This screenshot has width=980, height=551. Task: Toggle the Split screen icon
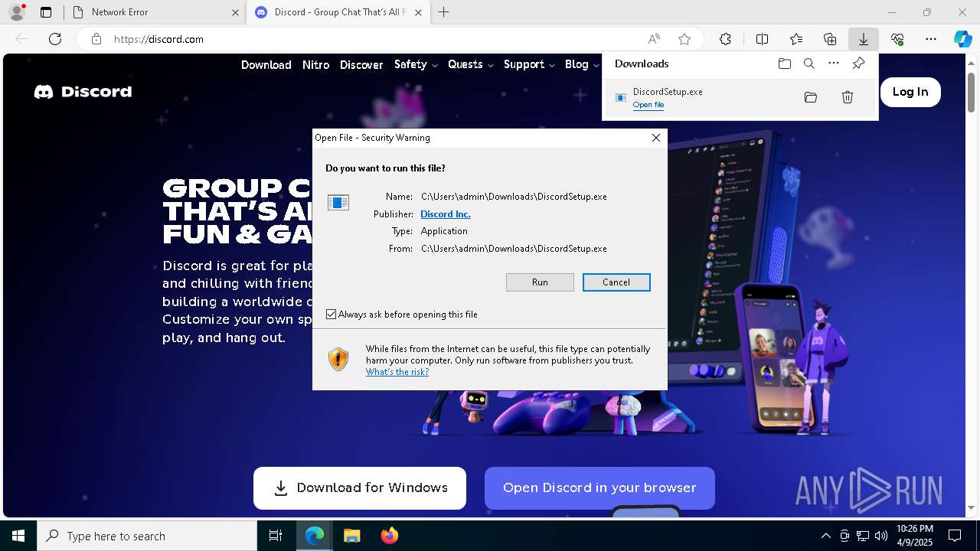click(x=762, y=39)
